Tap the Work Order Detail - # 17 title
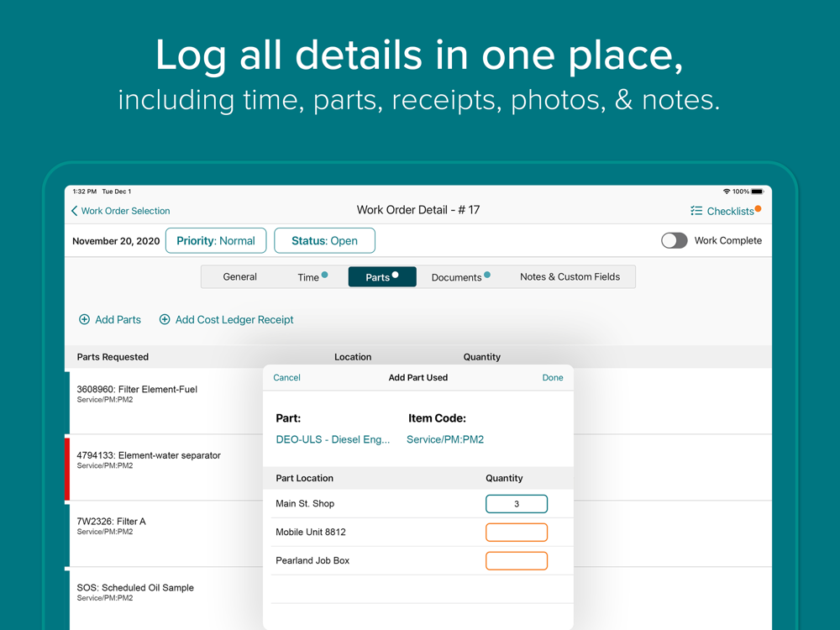Image resolution: width=840 pixels, height=630 pixels. click(x=418, y=210)
